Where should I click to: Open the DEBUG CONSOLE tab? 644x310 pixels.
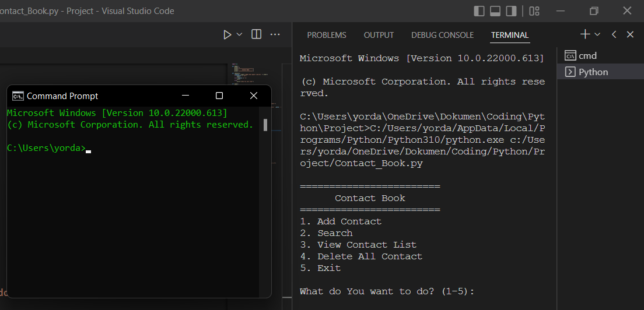[x=442, y=36]
